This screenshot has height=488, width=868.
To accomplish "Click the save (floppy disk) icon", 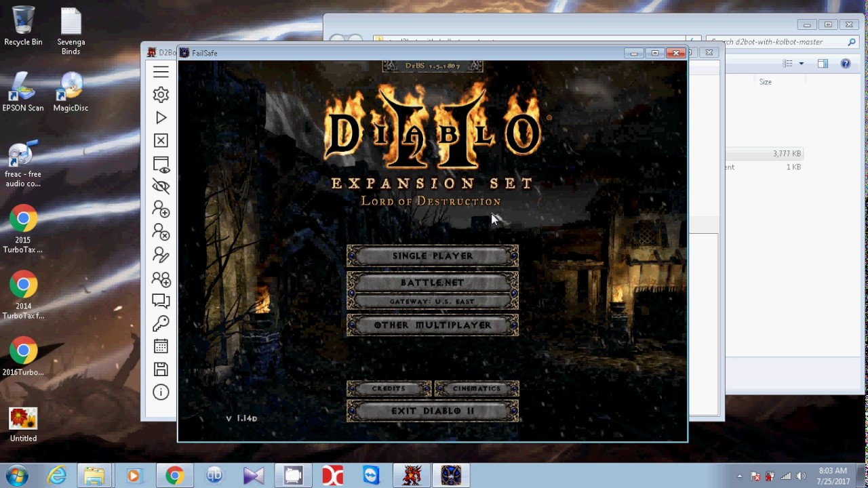I will pyautogui.click(x=161, y=369).
